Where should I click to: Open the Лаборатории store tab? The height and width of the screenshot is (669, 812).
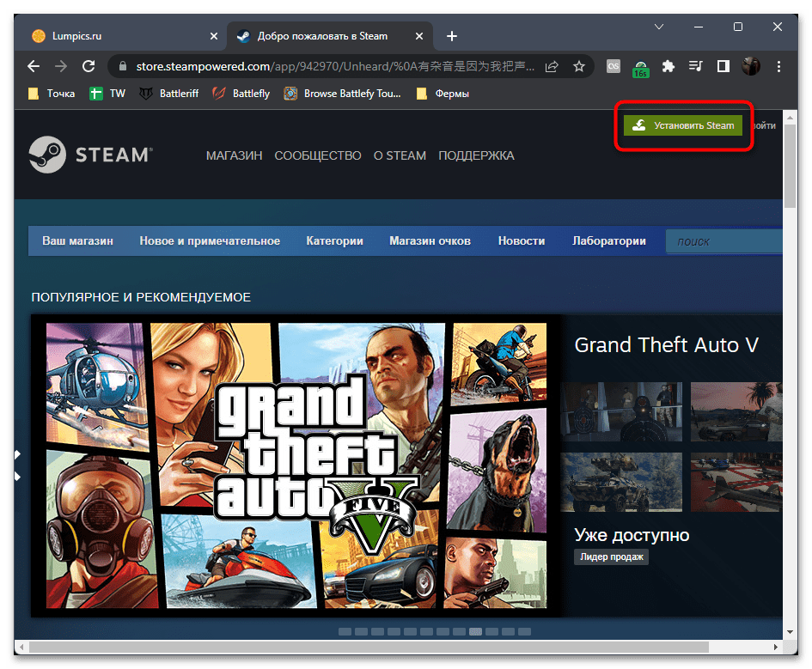click(609, 241)
